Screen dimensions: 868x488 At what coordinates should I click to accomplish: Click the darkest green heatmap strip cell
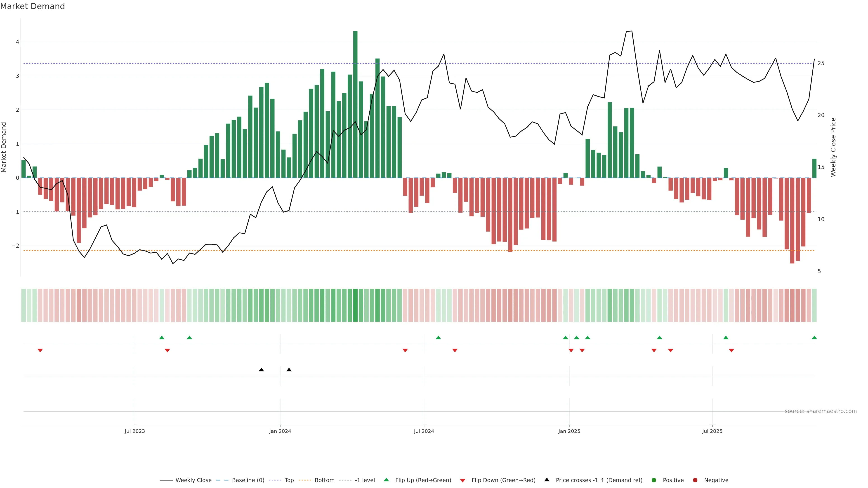(355, 305)
